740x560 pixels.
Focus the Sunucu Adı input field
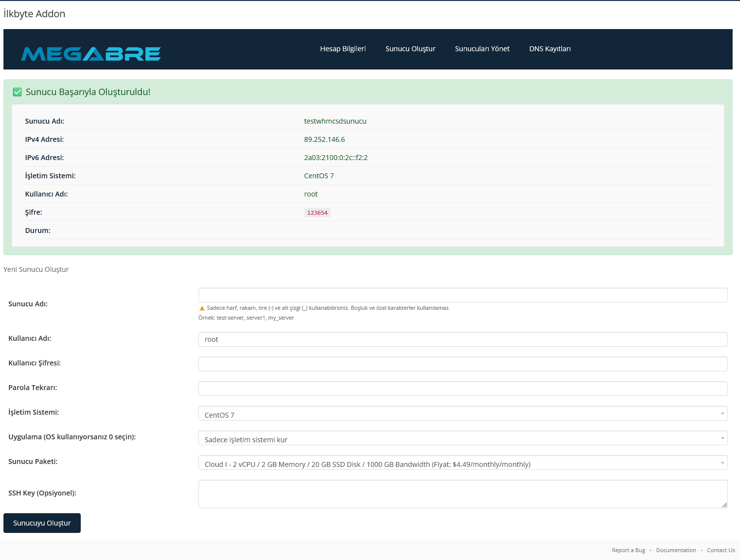click(x=462, y=295)
